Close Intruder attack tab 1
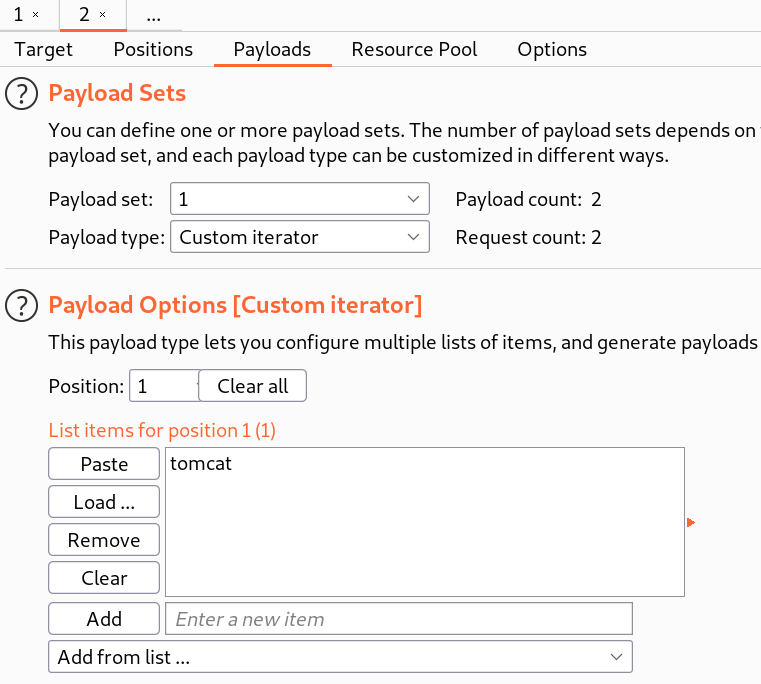The height and width of the screenshot is (684, 761). [36, 16]
